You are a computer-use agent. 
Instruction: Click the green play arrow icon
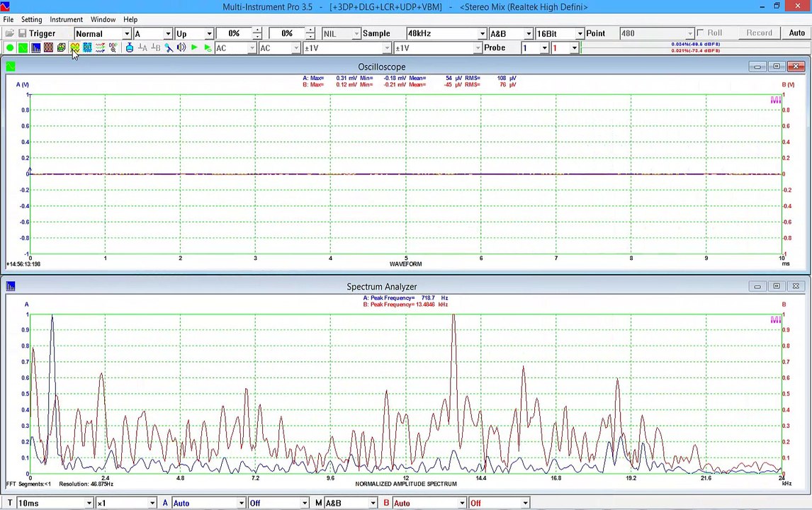(194, 48)
